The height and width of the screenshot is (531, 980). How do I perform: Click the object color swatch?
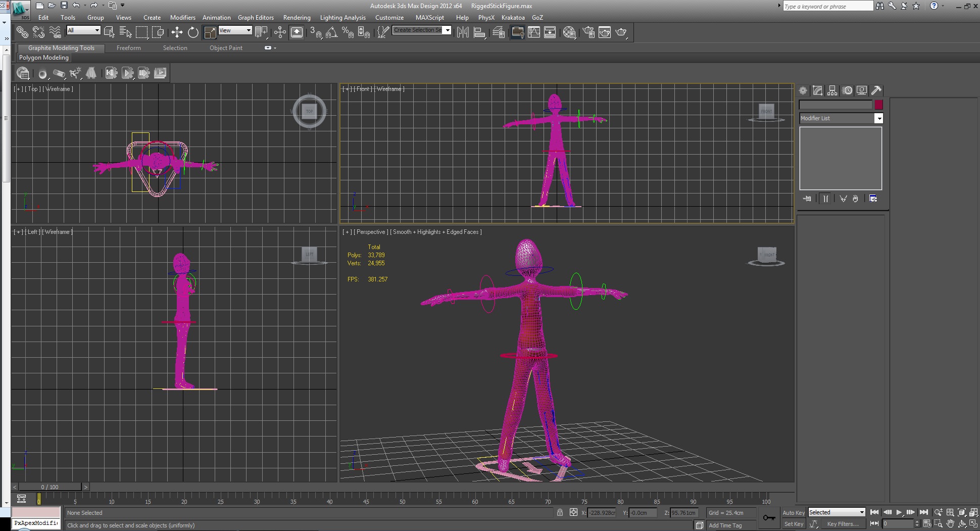tap(879, 105)
